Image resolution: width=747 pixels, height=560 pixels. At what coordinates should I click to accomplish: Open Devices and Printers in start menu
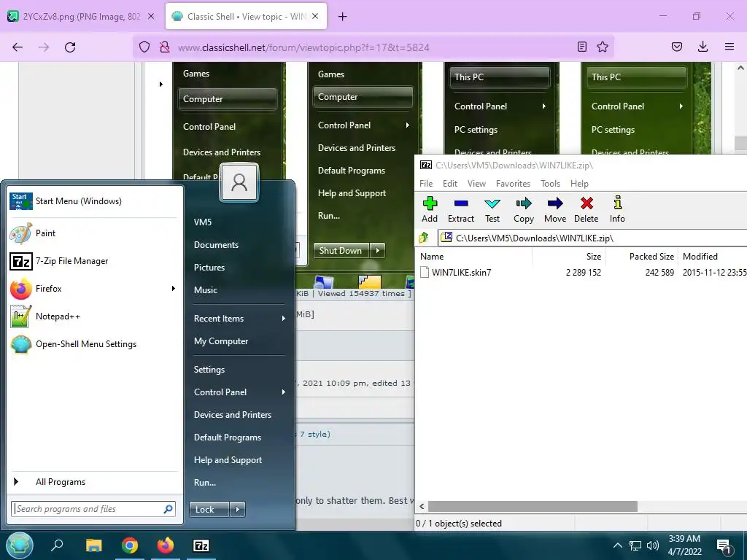[x=233, y=415]
